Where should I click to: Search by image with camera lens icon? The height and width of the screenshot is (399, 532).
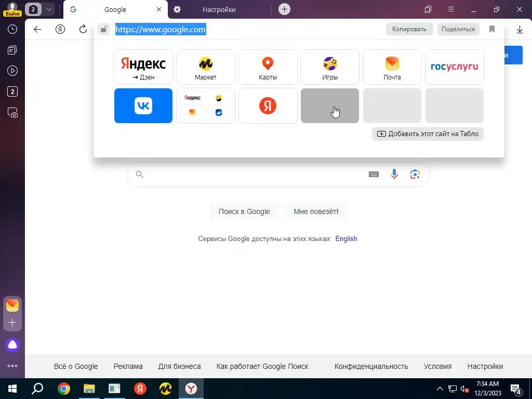(x=415, y=175)
